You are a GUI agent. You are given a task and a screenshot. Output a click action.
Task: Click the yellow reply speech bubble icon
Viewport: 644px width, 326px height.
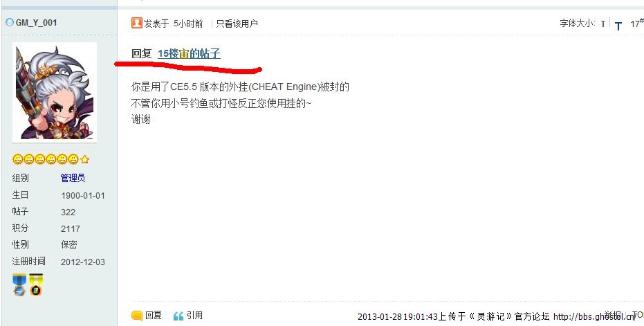pyautogui.click(x=137, y=316)
